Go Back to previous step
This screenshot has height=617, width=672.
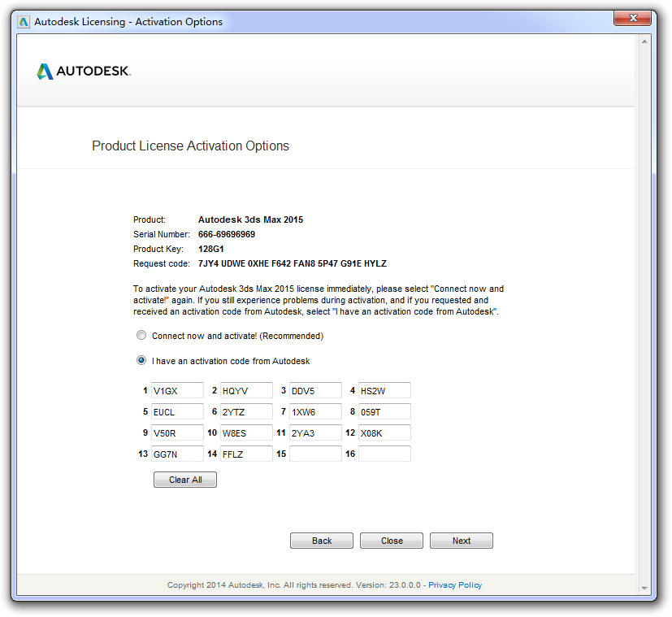322,541
